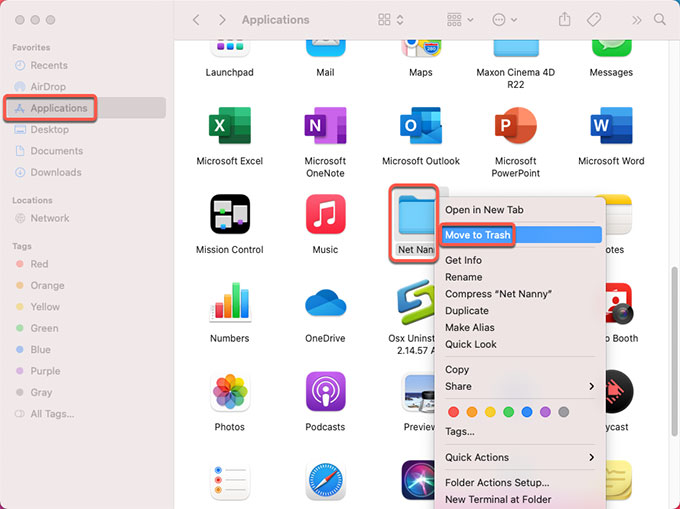
Task: Select Get Info in the context menu
Action: click(463, 260)
